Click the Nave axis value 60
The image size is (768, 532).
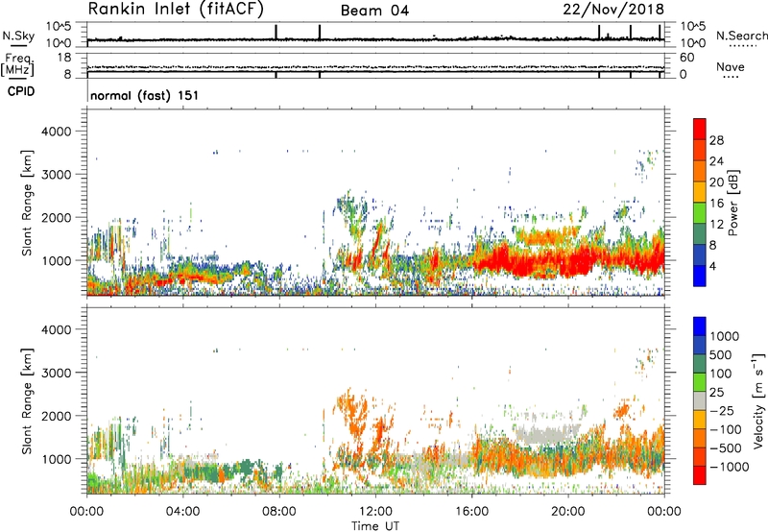(686, 58)
